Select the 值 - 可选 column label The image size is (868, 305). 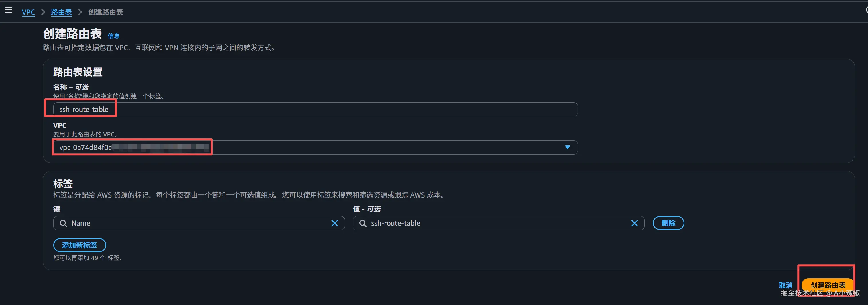point(367,209)
